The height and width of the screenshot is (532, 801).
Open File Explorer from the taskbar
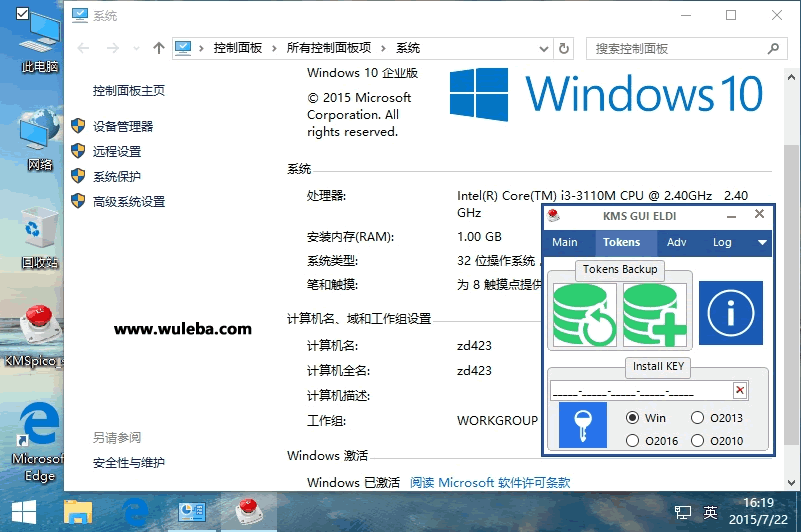pyautogui.click(x=78, y=512)
